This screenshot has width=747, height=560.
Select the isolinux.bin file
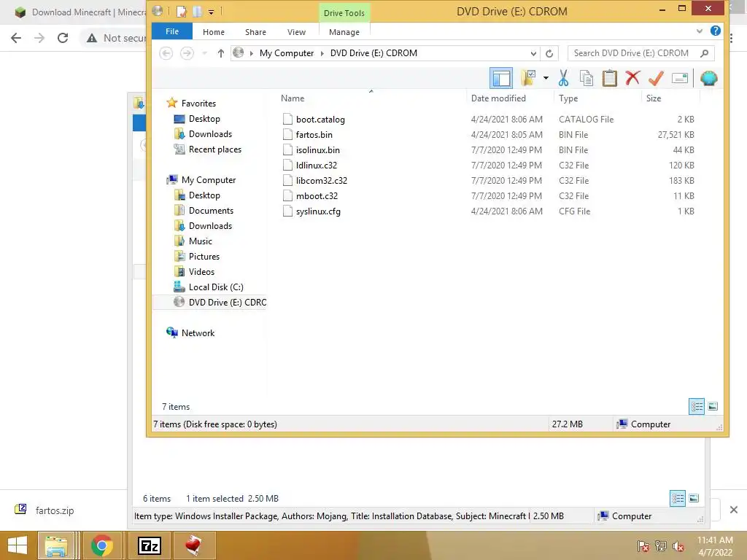(x=318, y=150)
